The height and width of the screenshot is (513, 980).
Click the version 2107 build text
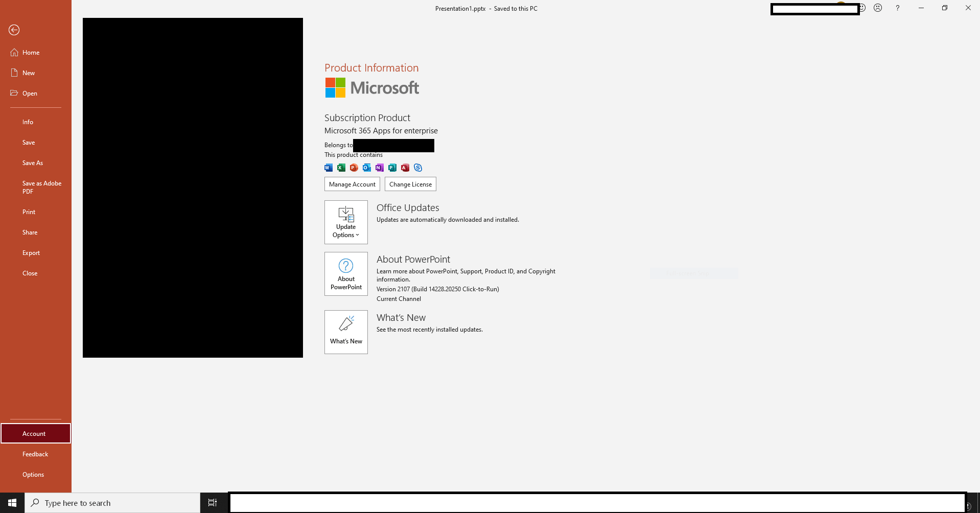[438, 289]
